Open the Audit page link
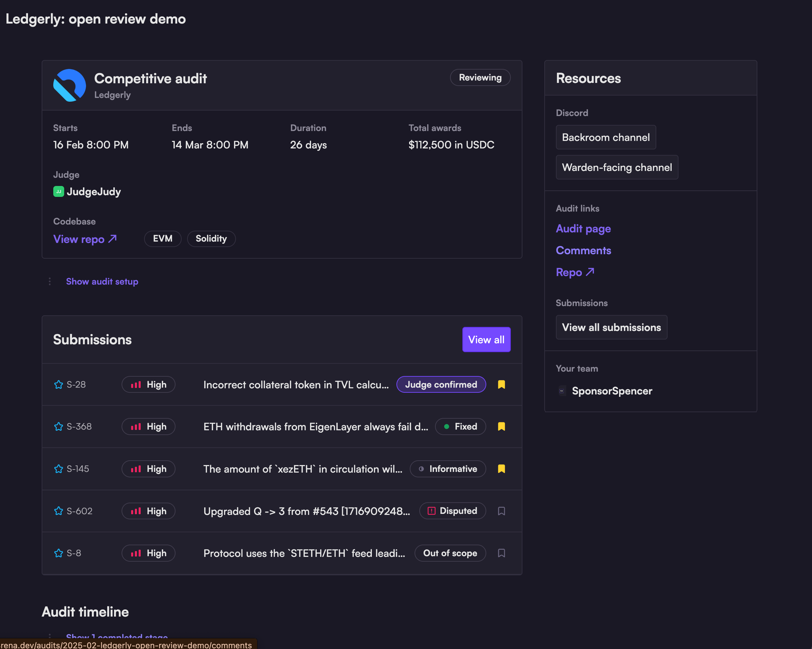This screenshot has height=649, width=812. (x=583, y=229)
